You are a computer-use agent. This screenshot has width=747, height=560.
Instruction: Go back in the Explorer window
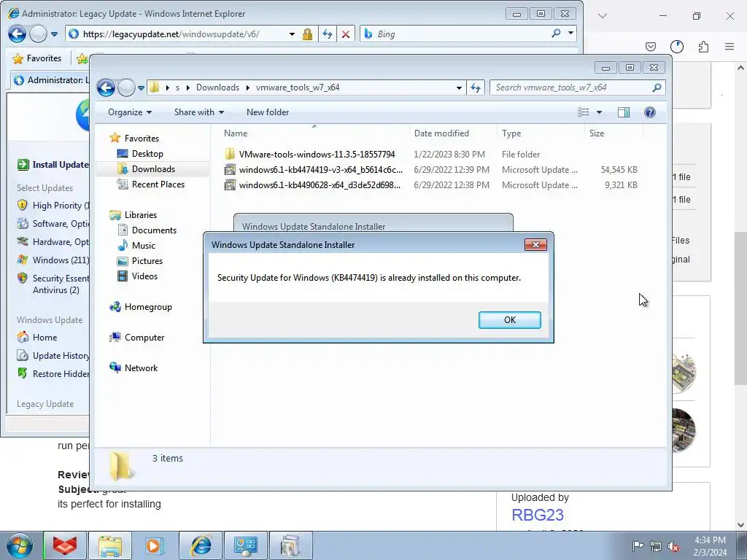click(106, 87)
